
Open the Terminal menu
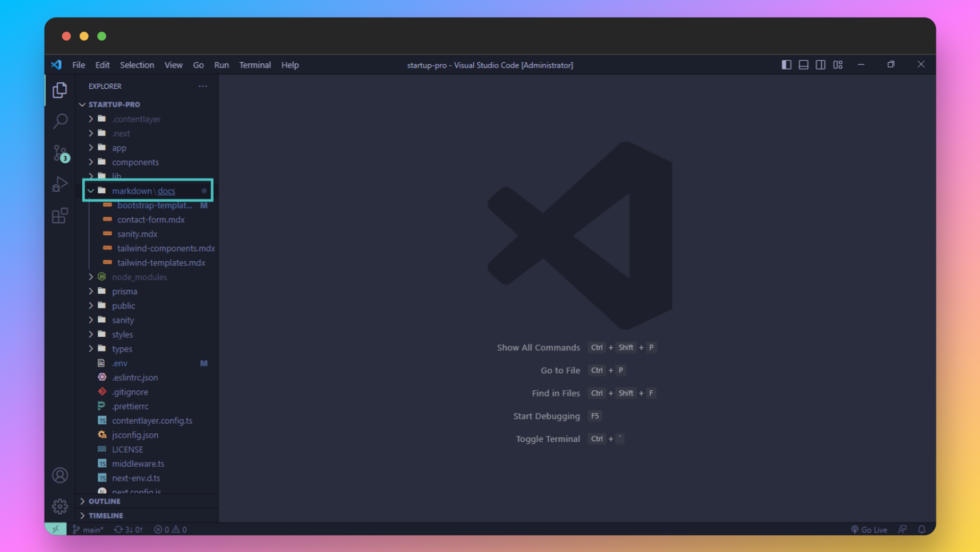tap(255, 65)
